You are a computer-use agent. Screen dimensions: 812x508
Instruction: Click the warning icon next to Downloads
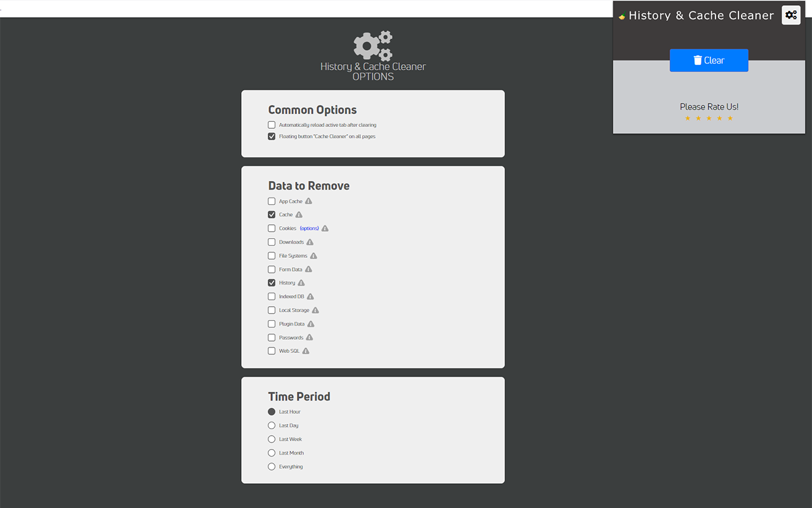310,242
